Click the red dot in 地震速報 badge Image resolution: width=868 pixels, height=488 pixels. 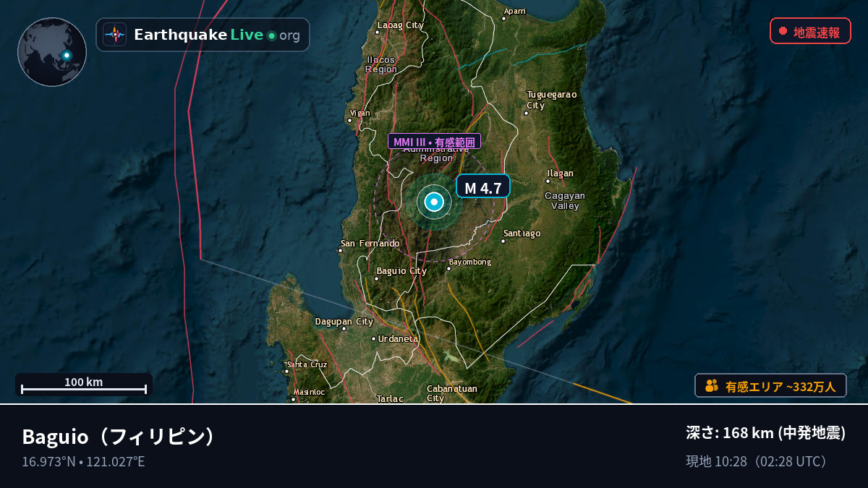pos(783,31)
